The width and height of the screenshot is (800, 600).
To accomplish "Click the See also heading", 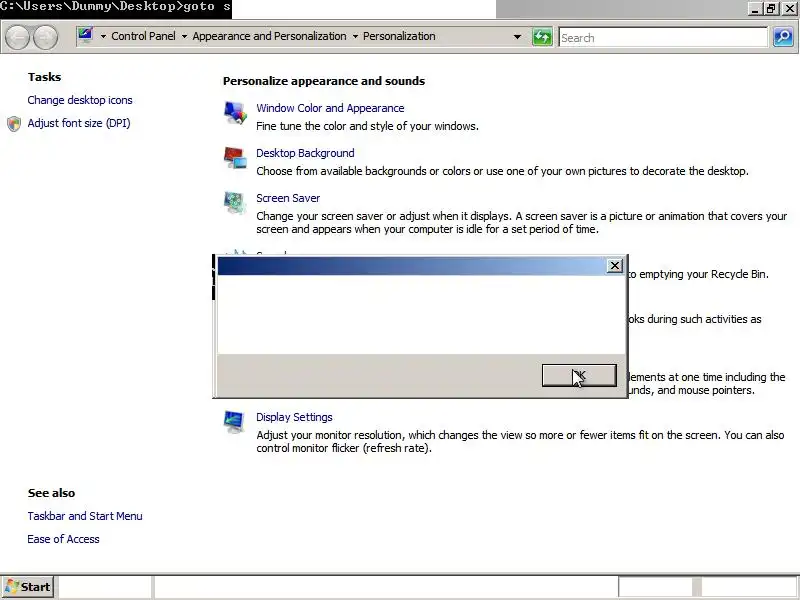I will click(51, 493).
